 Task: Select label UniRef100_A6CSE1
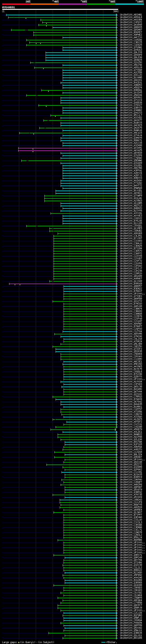pos(131,362)
